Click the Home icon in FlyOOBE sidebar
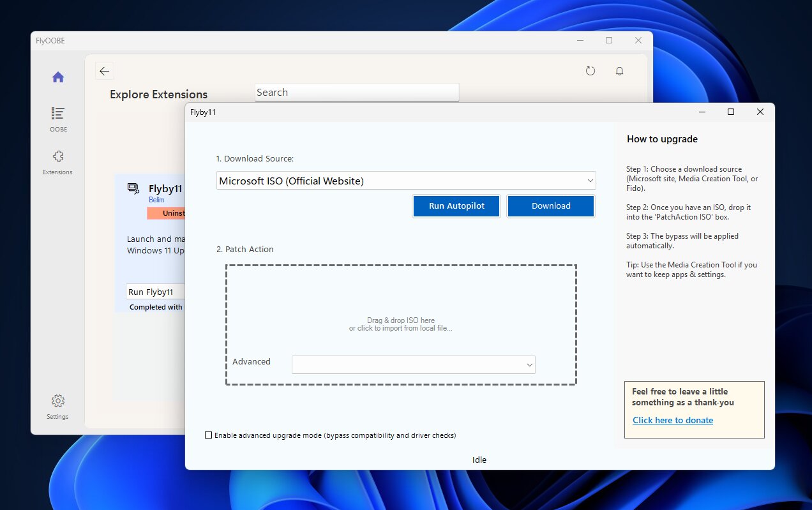This screenshot has width=812, height=510. tap(58, 77)
